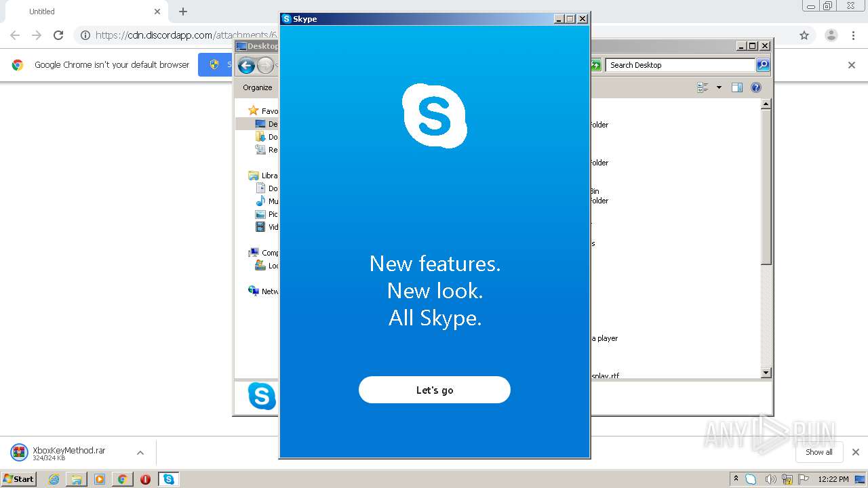Select Videos library in navigation tree
The width and height of the screenshot is (868, 488).
267,227
